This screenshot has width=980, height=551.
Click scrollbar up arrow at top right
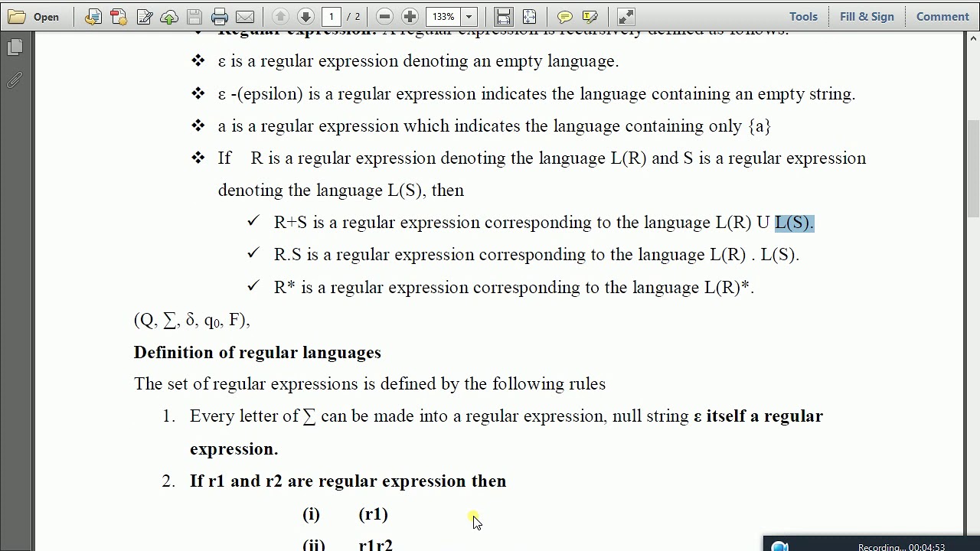coord(973,38)
